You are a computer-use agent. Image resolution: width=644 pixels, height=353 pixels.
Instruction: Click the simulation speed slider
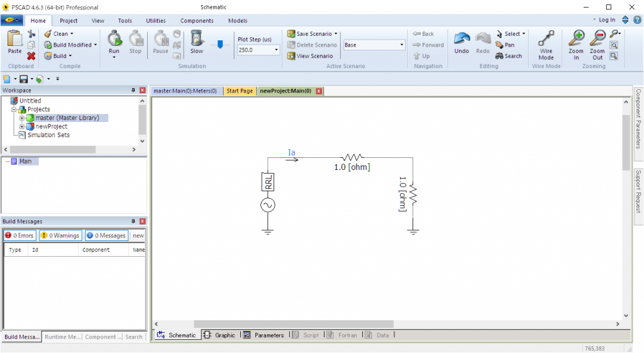click(x=219, y=45)
